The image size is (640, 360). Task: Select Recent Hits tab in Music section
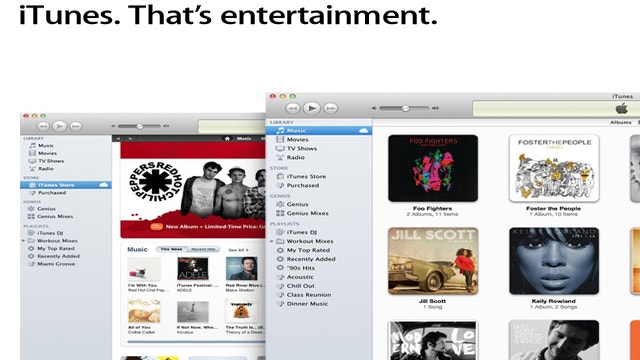203,249
